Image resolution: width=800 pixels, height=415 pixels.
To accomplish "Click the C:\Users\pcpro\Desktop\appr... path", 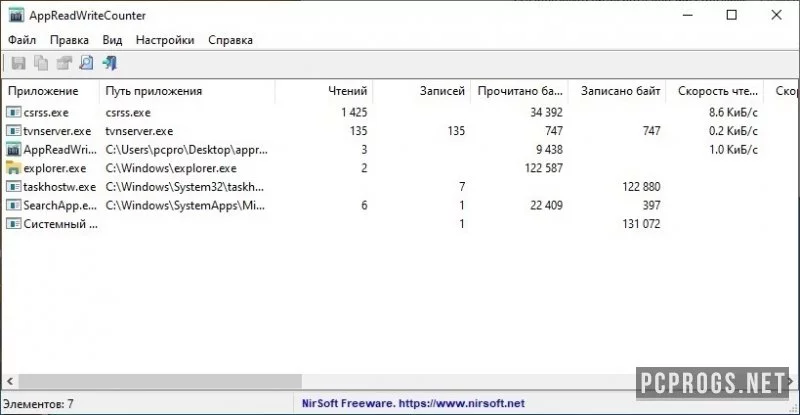I will tap(186, 150).
